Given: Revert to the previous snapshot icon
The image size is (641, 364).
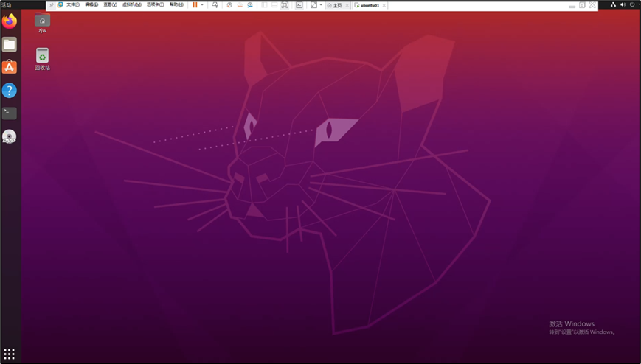Looking at the screenshot, I should (x=240, y=5).
